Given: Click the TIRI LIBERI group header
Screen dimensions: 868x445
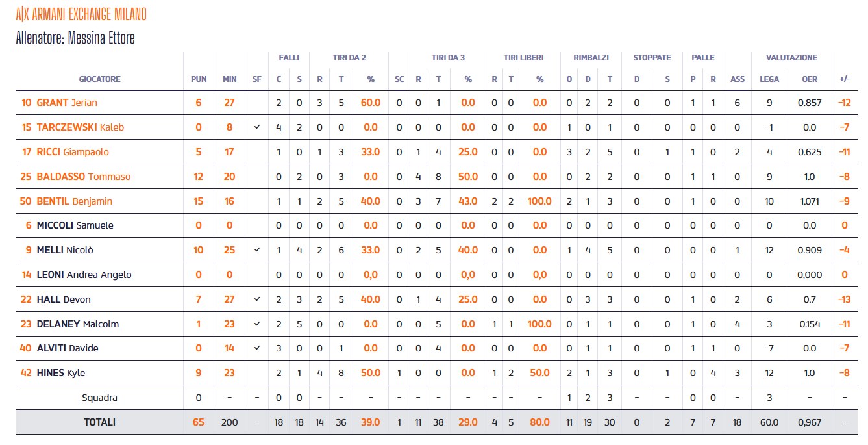Looking at the screenshot, I should click(x=523, y=58).
